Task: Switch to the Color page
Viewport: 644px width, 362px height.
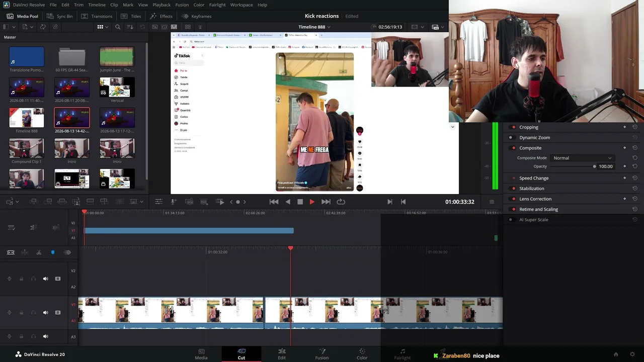Action: point(362,354)
